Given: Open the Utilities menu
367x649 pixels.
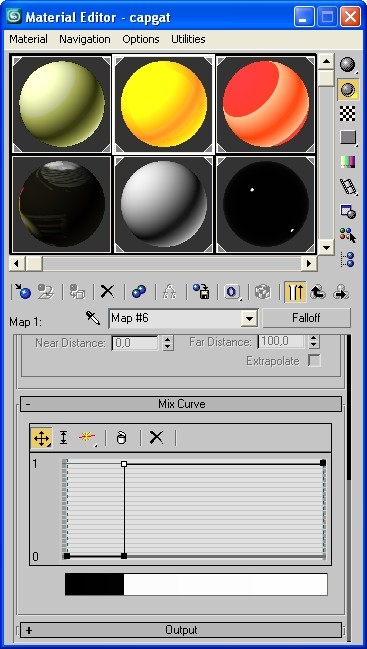Looking at the screenshot, I should 188,39.
